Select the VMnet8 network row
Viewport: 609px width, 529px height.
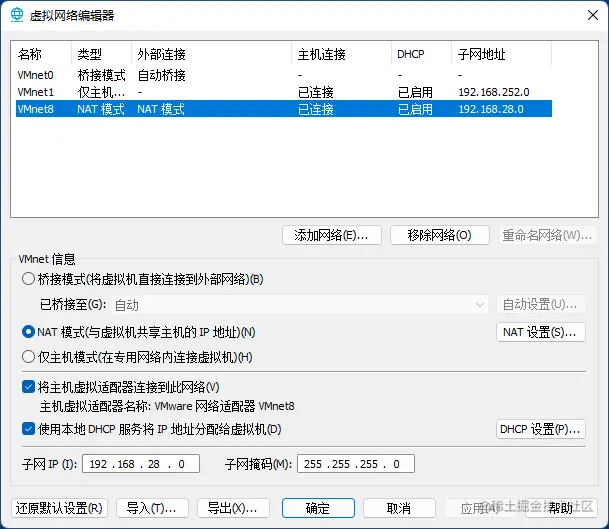(284, 109)
